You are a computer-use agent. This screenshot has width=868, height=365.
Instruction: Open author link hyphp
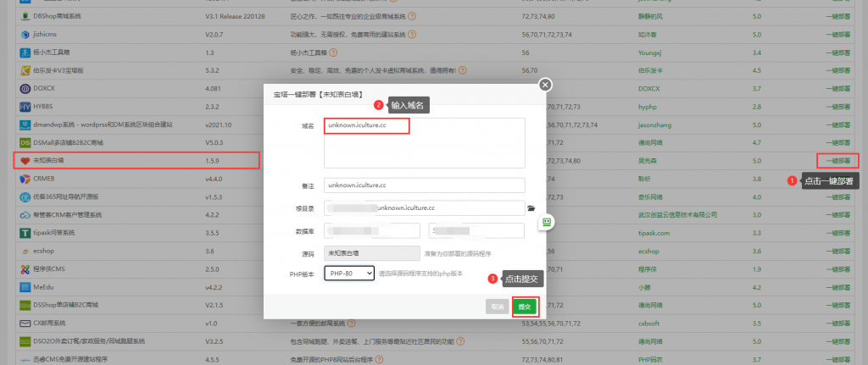click(x=647, y=106)
